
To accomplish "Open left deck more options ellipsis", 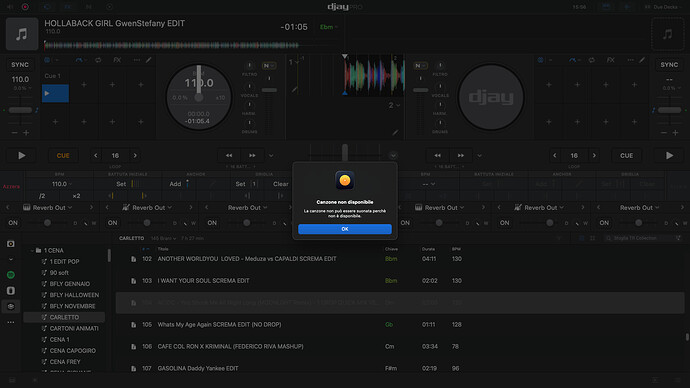I will pyautogui.click(x=136, y=60).
